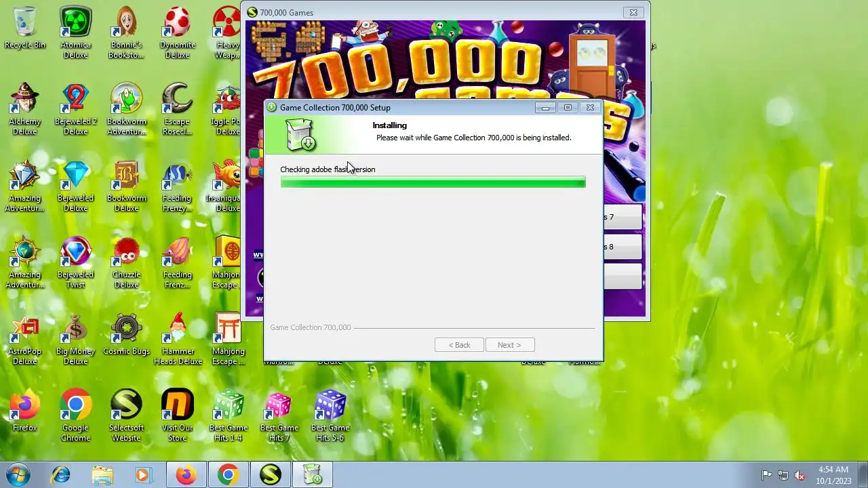Select the Alchemy Deluxe wizard icon
The width and height of the screenshot is (868, 488).
tap(25, 109)
